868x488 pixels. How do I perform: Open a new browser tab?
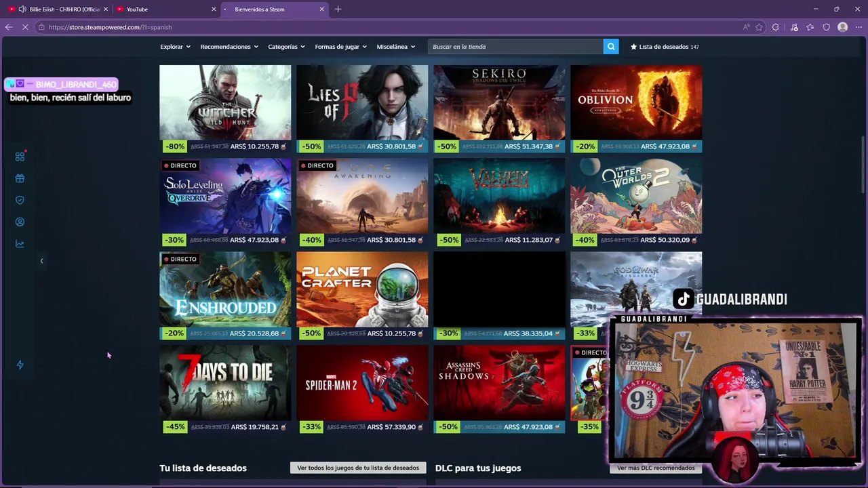338,9
